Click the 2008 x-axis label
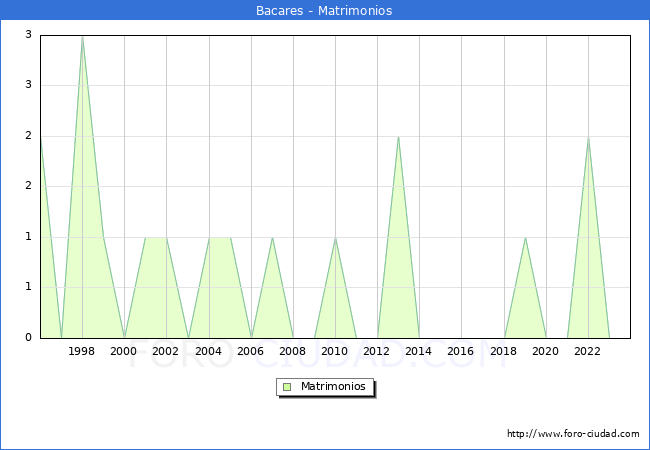Viewport: 650px width, 450px height. 293,351
